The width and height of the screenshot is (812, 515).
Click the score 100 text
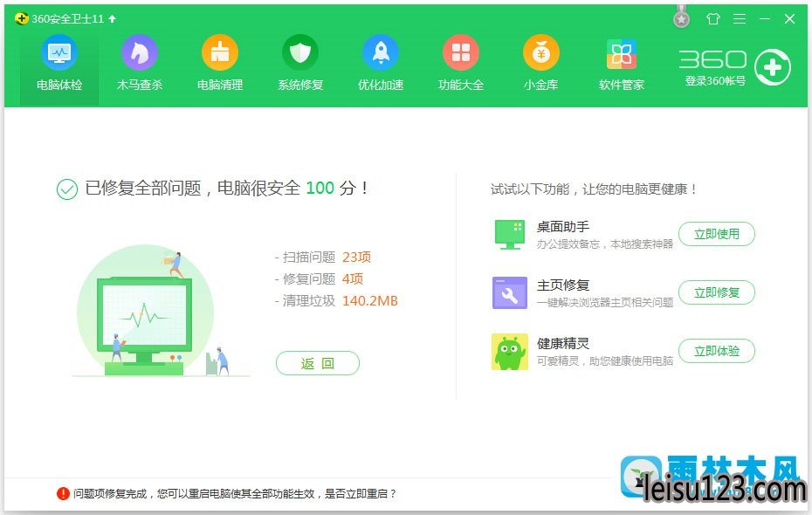[x=320, y=188]
